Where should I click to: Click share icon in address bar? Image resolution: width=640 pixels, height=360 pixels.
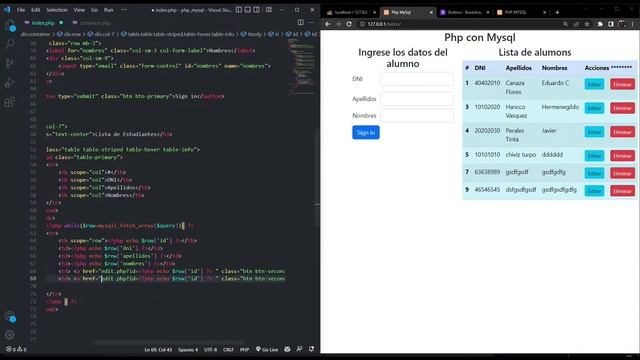click(576, 24)
